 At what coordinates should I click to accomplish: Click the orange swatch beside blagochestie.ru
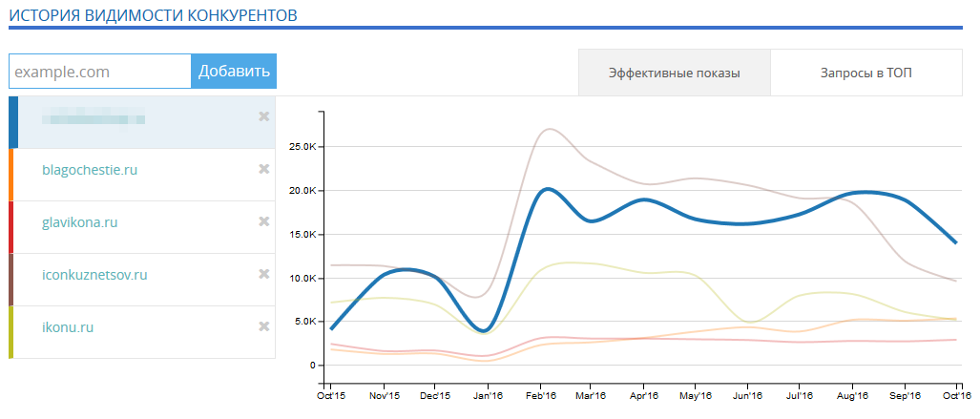(11, 175)
